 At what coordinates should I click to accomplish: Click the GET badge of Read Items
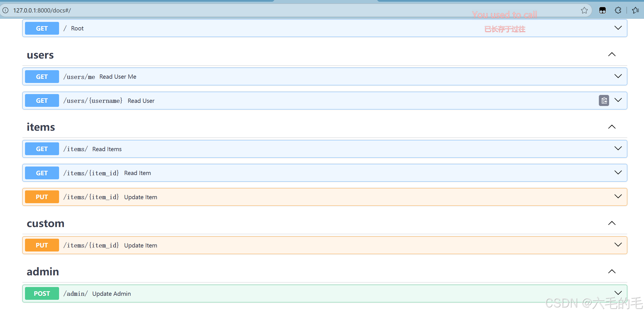42,149
